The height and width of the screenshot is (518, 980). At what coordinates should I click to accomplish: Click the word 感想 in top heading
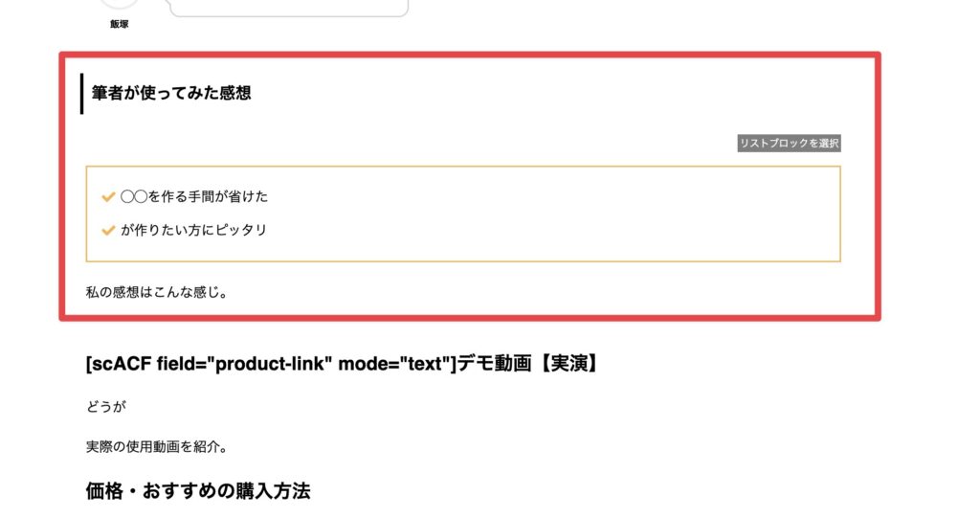click(234, 93)
